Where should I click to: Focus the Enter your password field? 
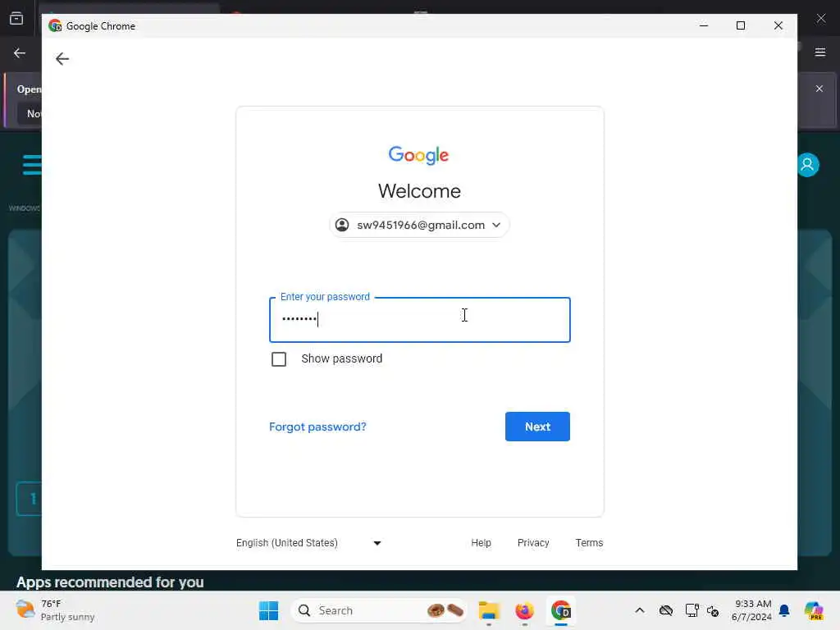pyautogui.click(x=419, y=320)
